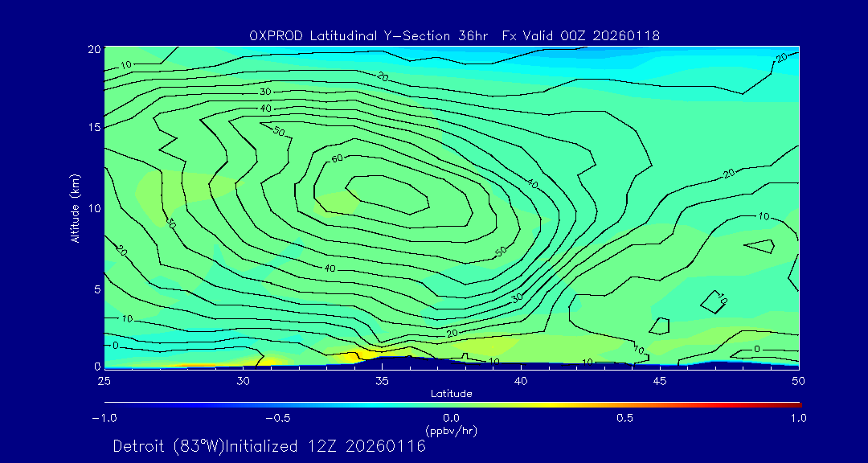Click the altitude axis tick label 5

click(96, 289)
